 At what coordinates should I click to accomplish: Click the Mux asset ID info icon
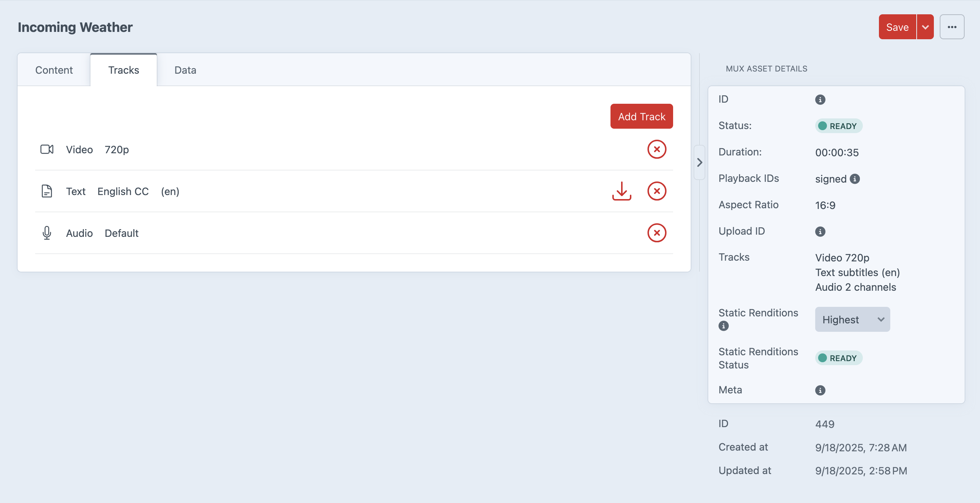pyautogui.click(x=820, y=100)
